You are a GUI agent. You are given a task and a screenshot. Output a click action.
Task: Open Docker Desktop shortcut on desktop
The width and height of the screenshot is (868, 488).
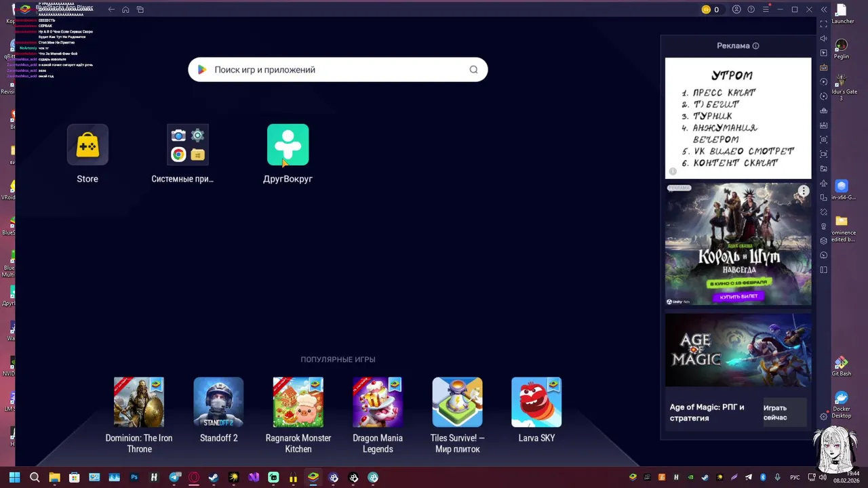tap(842, 405)
